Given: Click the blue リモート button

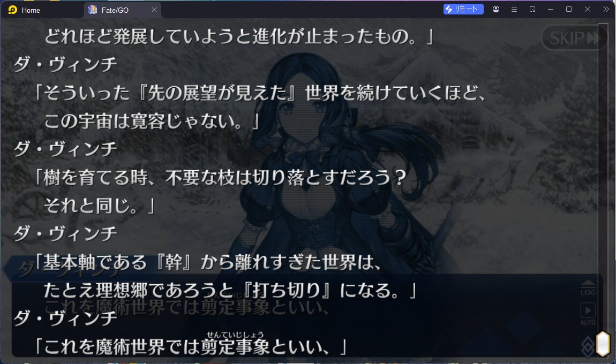Looking at the screenshot, I should (463, 9).
